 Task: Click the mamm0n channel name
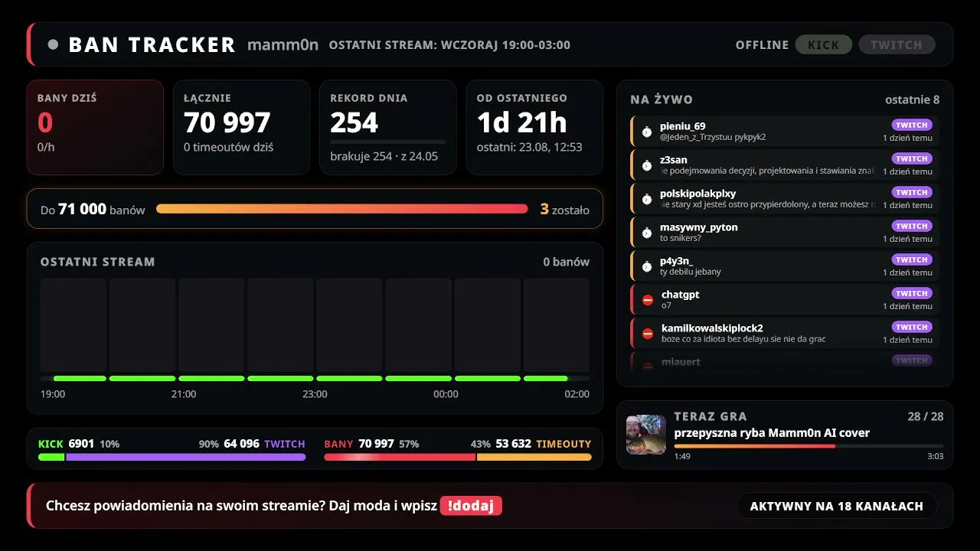click(x=283, y=44)
